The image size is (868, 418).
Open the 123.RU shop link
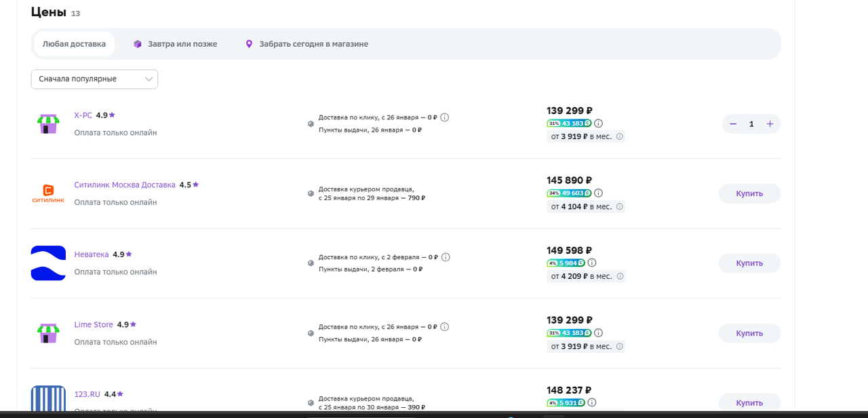(87, 394)
